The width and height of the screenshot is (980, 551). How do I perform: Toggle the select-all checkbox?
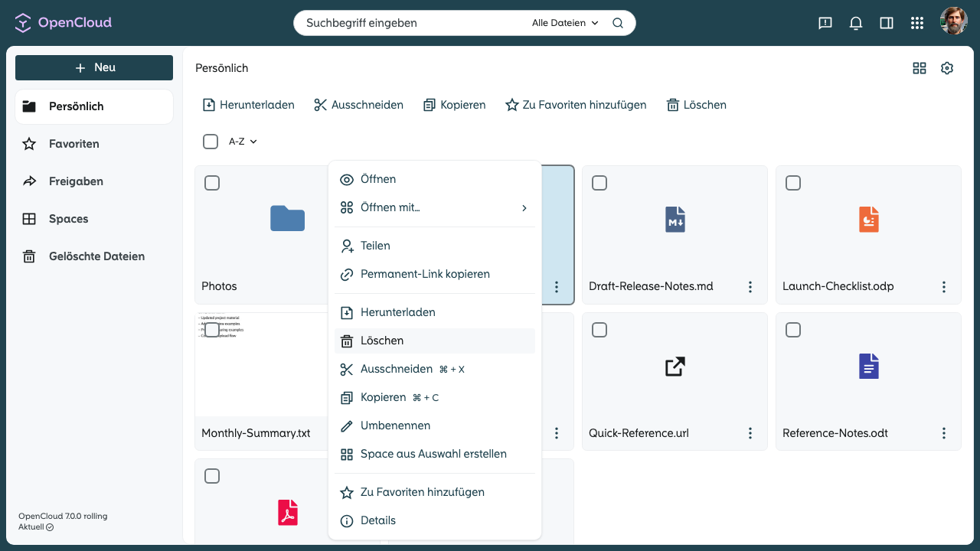pyautogui.click(x=211, y=142)
